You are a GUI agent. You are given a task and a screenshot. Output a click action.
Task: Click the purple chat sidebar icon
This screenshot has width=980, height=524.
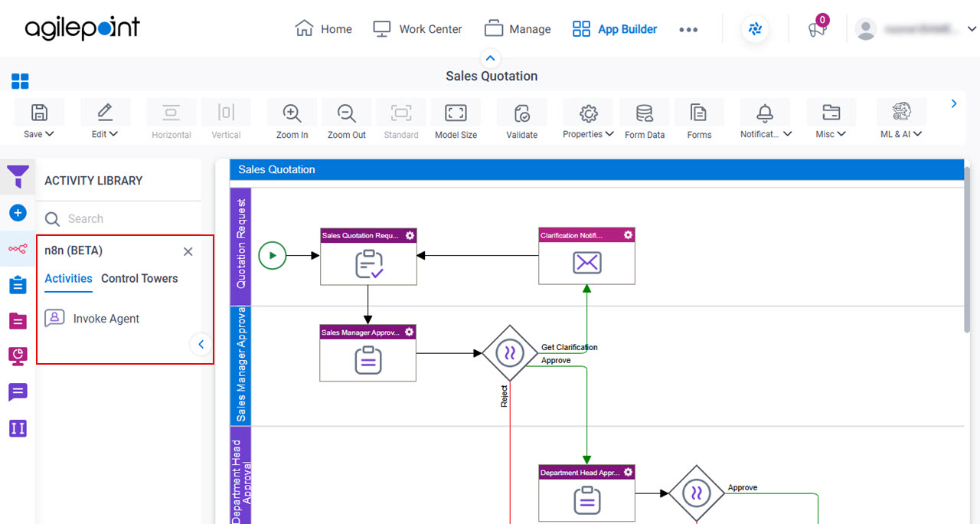coord(18,392)
